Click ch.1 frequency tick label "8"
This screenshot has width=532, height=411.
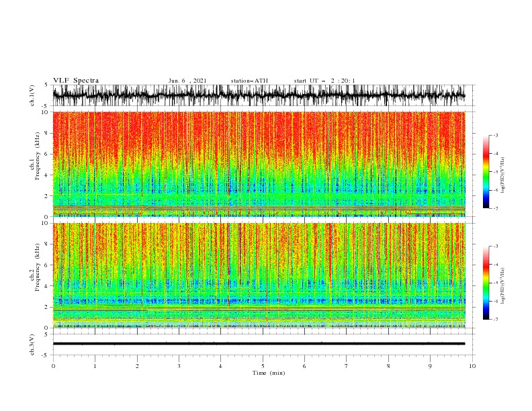point(47,133)
